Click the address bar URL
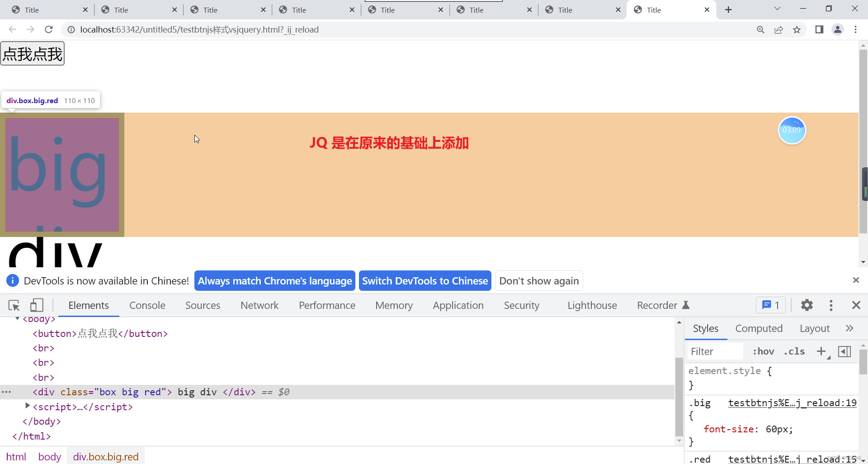Viewport: 868px width, 464px height. [x=199, y=29]
